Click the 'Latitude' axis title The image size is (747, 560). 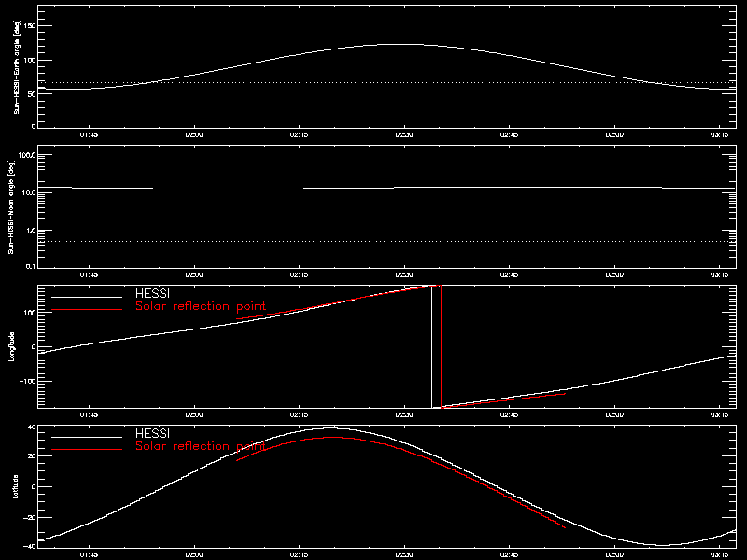point(15,486)
